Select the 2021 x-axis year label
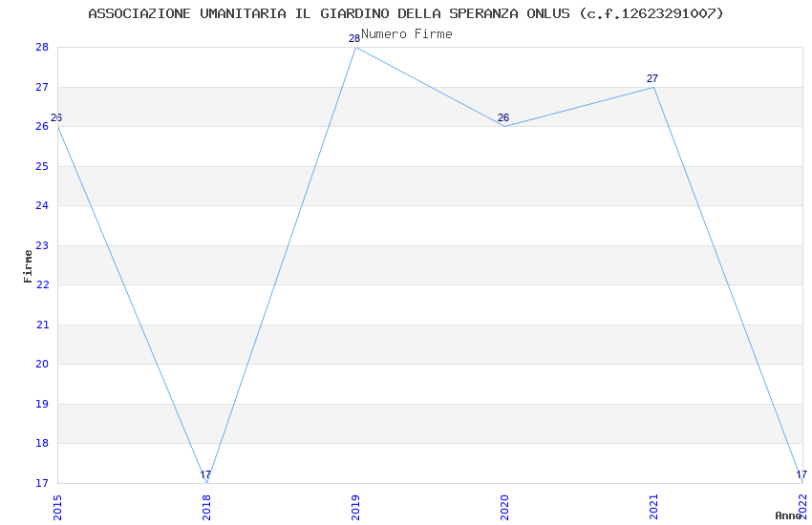812x525 pixels. (x=654, y=508)
